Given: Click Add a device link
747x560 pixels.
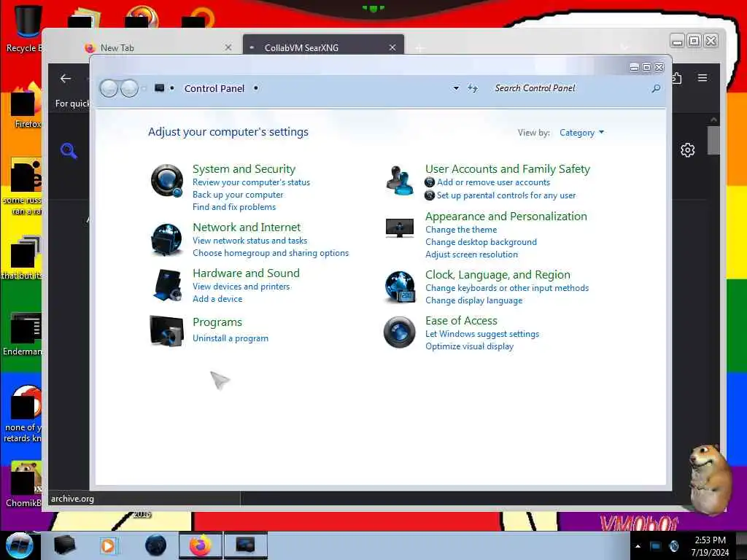Looking at the screenshot, I should point(217,299).
